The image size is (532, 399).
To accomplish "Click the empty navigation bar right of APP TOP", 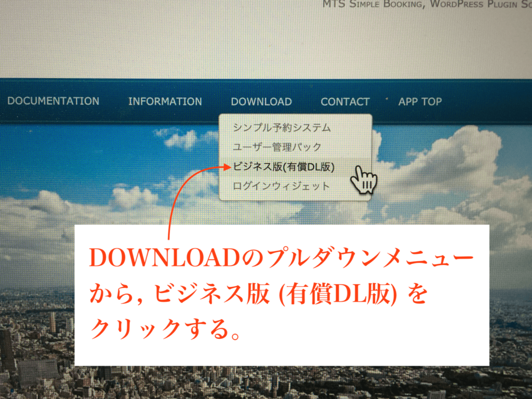I will pyautogui.click(x=488, y=102).
